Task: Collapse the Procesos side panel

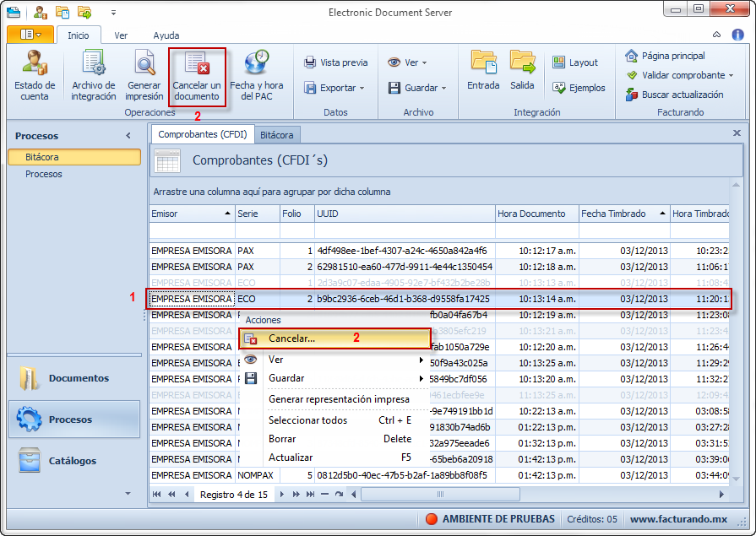Action: tap(128, 136)
